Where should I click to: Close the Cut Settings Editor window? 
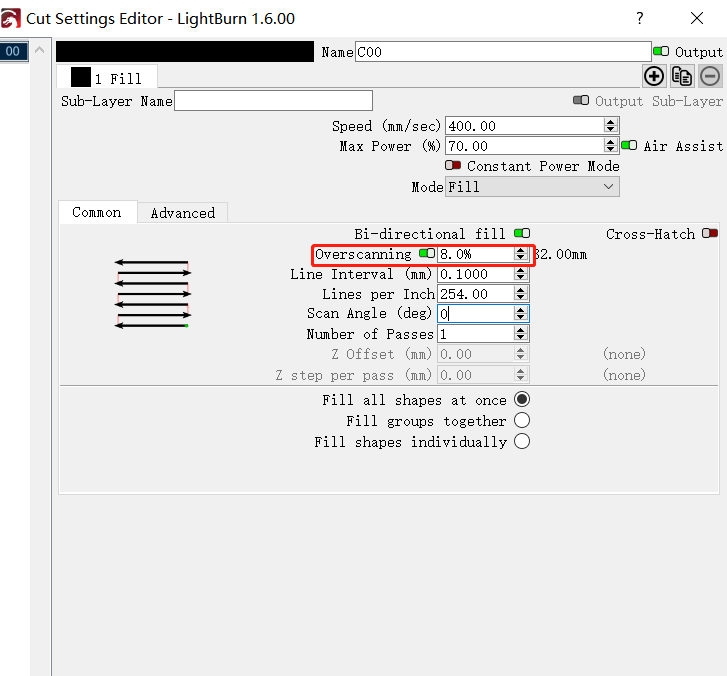pos(697,18)
